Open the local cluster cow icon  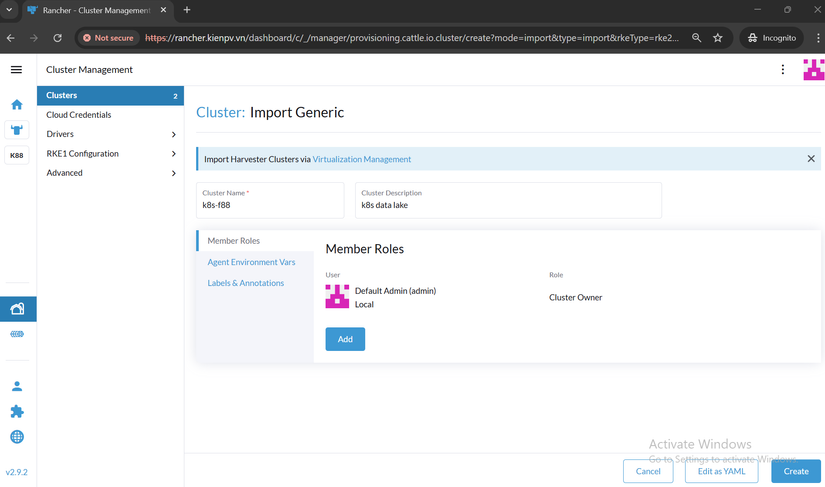tap(17, 129)
